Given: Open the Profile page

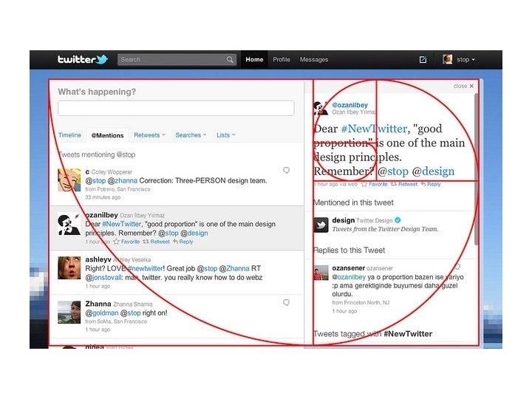Looking at the screenshot, I should [x=282, y=59].
